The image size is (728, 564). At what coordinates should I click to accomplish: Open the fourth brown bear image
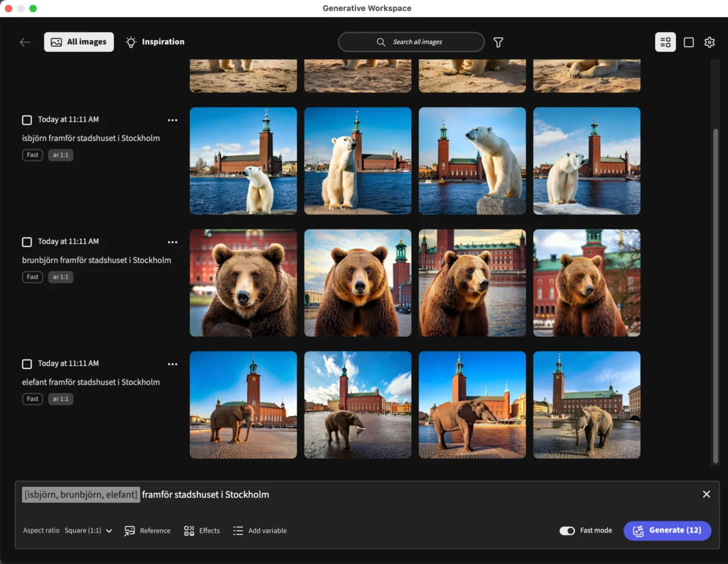click(x=587, y=283)
